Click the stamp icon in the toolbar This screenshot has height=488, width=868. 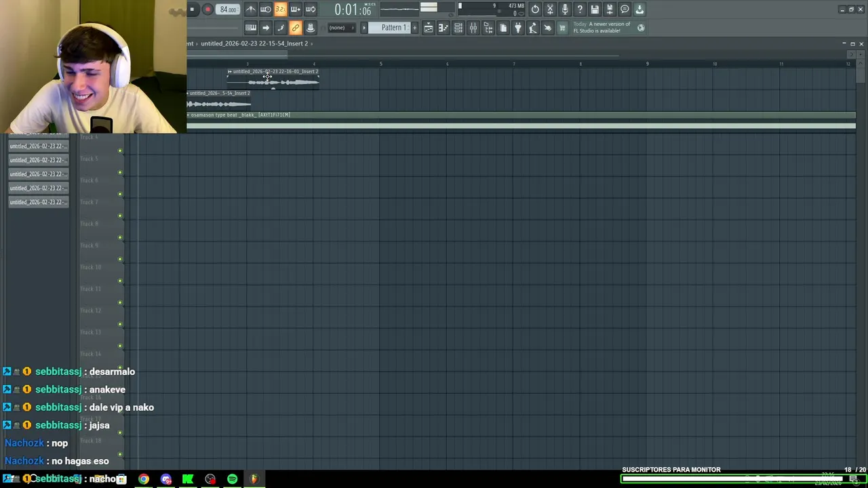[311, 28]
